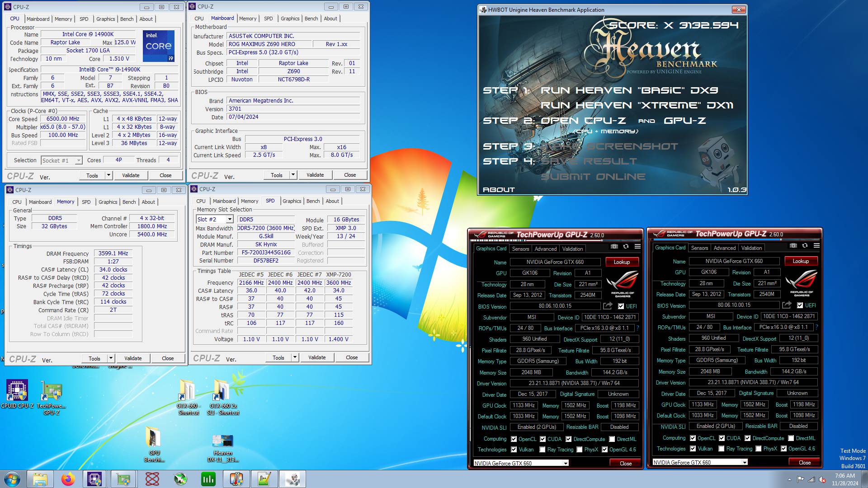Click ABOUT in HWBOT Heaven window
The image size is (868, 488).
(x=499, y=190)
